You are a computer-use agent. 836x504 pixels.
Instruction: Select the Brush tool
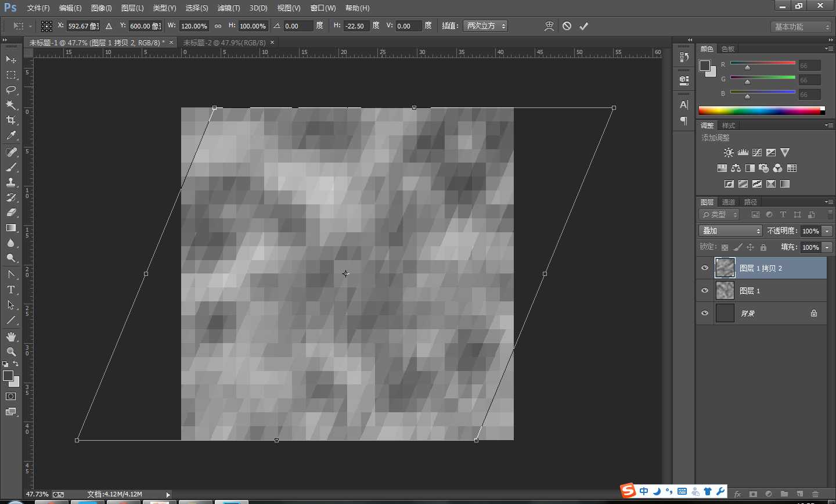tap(11, 167)
